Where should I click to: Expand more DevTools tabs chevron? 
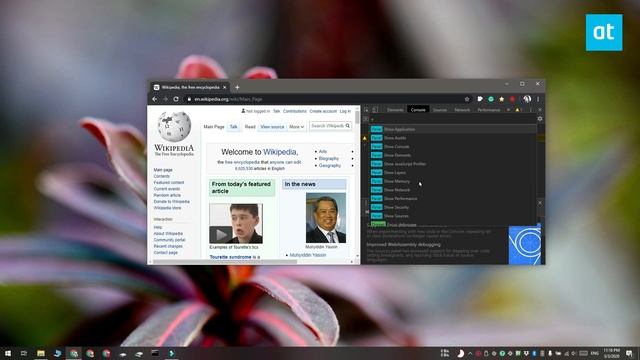(508, 110)
